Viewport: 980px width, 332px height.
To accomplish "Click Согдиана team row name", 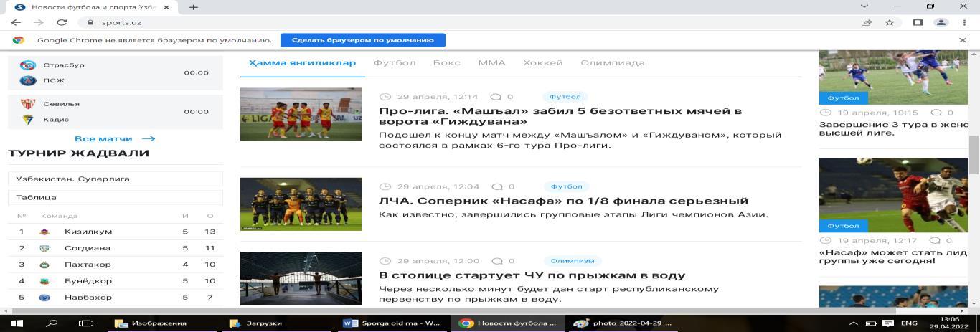I will click(x=88, y=248).
